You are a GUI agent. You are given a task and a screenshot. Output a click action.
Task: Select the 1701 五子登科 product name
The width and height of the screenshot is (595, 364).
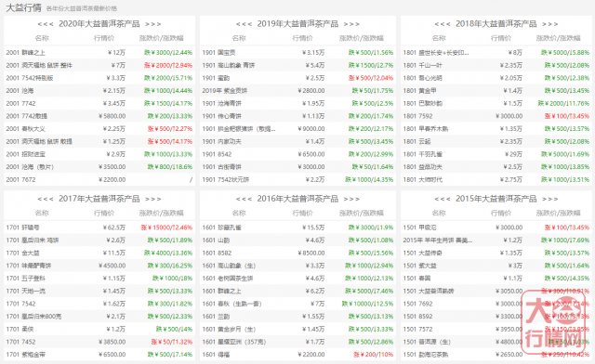pos(25,279)
